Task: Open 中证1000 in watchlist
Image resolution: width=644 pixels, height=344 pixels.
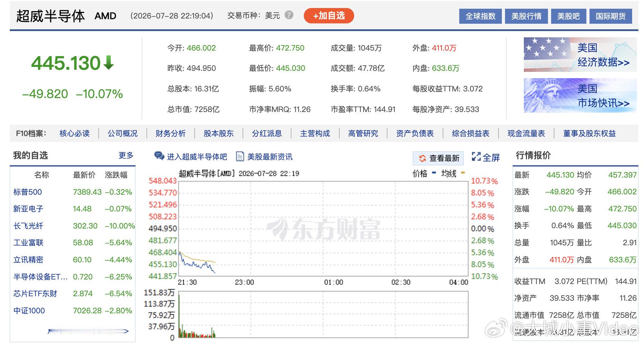Action: 29,311
